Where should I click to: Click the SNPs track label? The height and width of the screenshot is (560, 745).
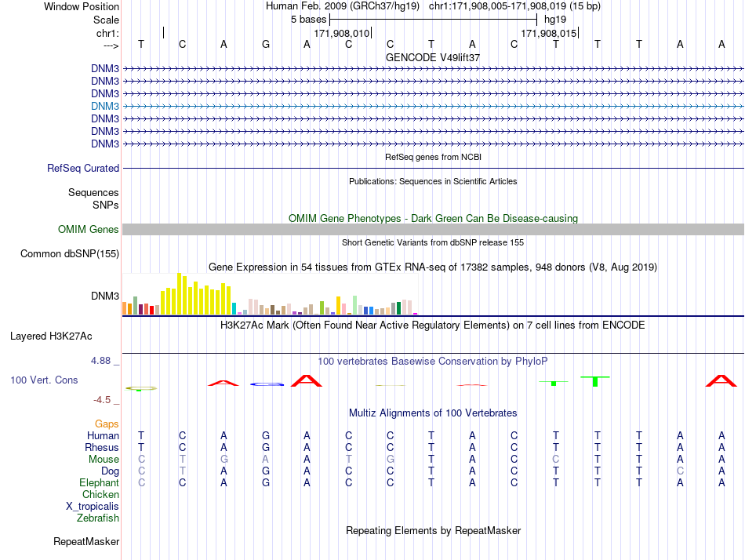106,205
